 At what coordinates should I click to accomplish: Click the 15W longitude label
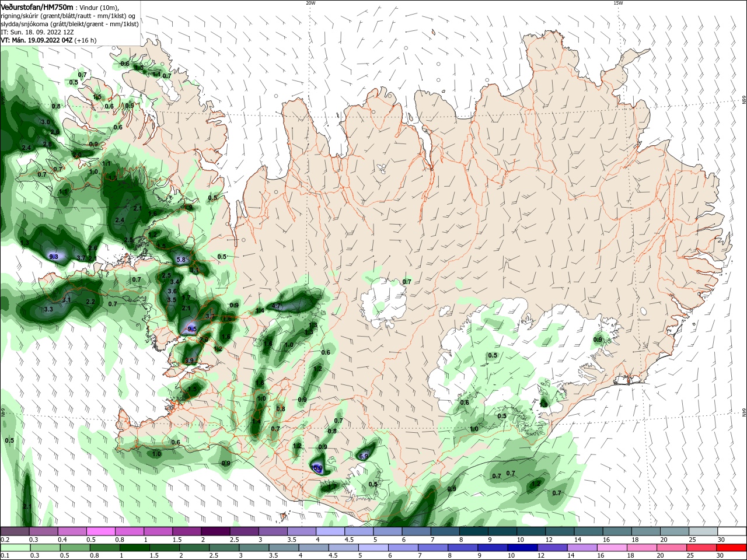[x=617, y=3]
